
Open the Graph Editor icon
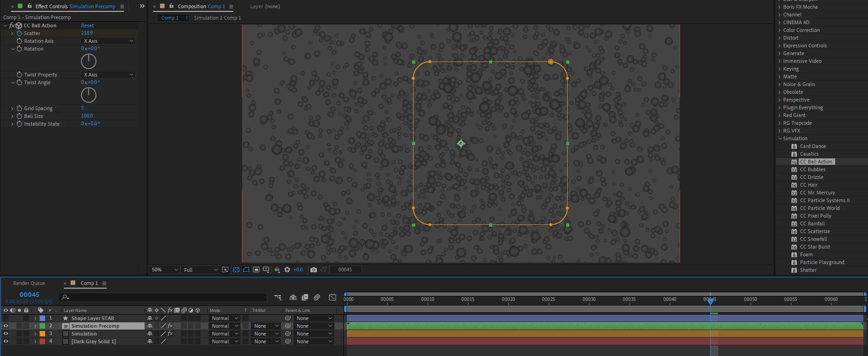tap(332, 297)
